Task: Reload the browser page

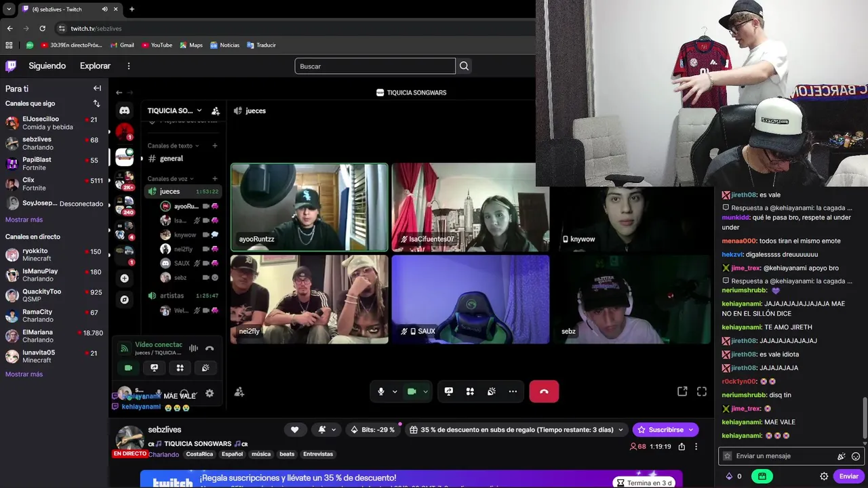Action: click(42, 28)
